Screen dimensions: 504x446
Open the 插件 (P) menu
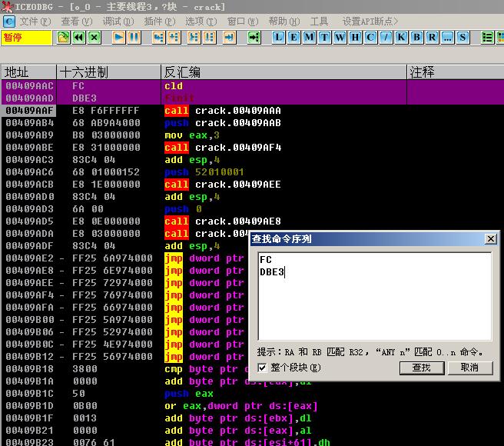tap(160, 22)
